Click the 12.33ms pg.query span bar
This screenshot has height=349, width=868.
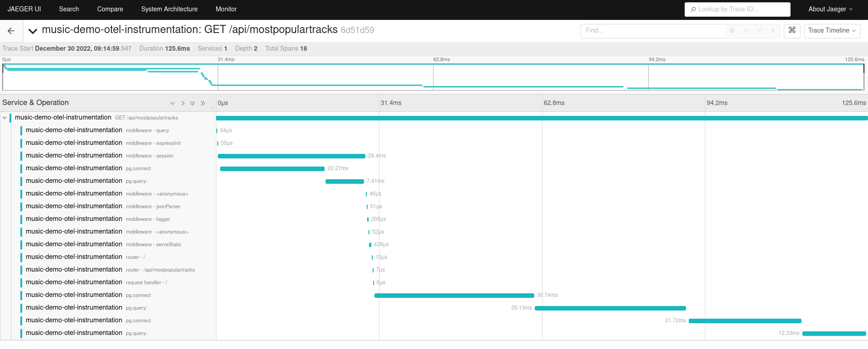click(834, 334)
